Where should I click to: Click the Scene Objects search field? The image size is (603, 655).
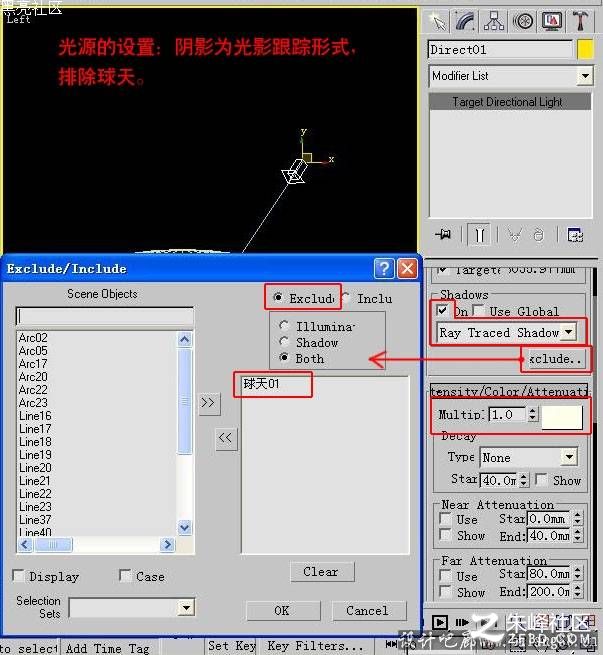[x=104, y=316]
